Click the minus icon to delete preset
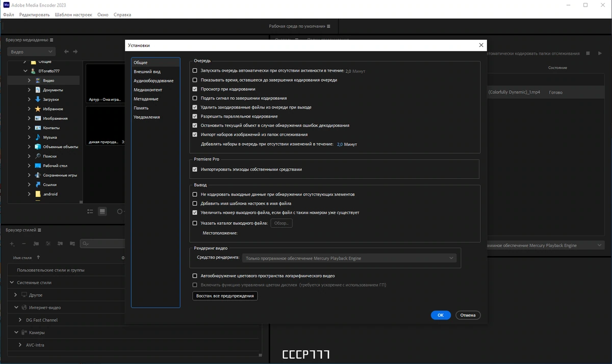Screen dimensions: 612x364 coord(24,244)
